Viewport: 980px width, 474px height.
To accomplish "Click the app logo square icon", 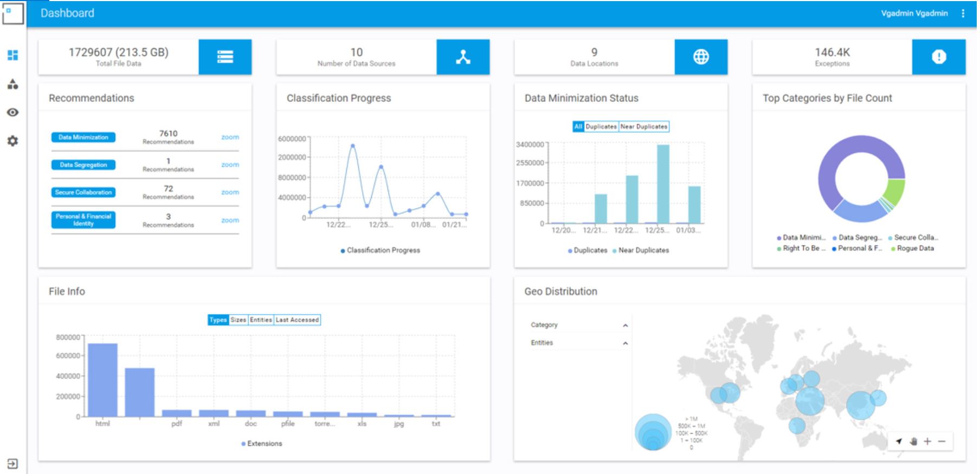I will [13, 13].
